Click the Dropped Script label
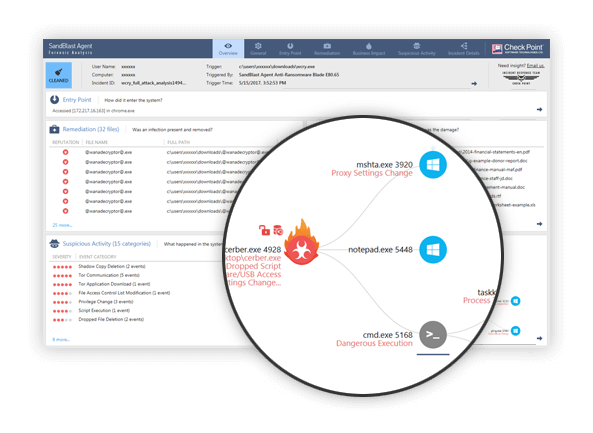 [x=254, y=266]
